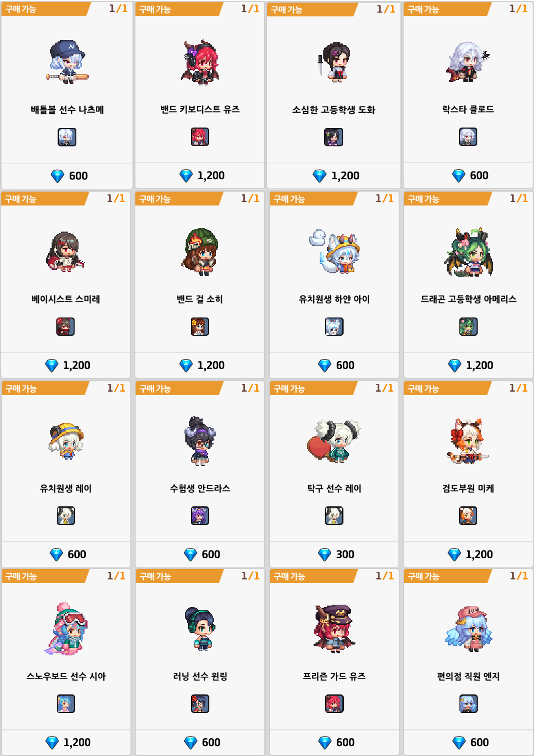Purchase 드래곤 고등학생 아메리스 for 1,200 gems
This screenshot has width=534, height=756.
pos(468,366)
